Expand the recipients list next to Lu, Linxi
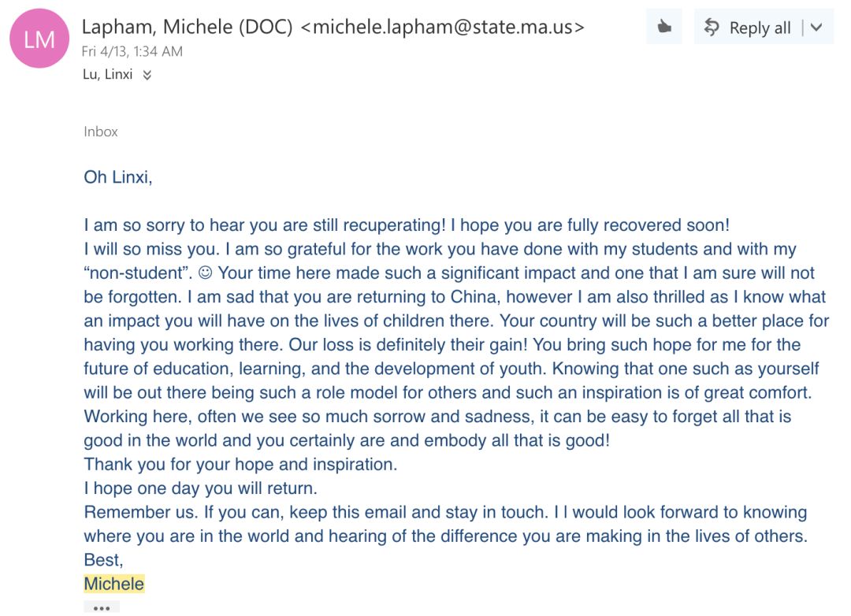This screenshot has width=851, height=616. pyautogui.click(x=147, y=75)
